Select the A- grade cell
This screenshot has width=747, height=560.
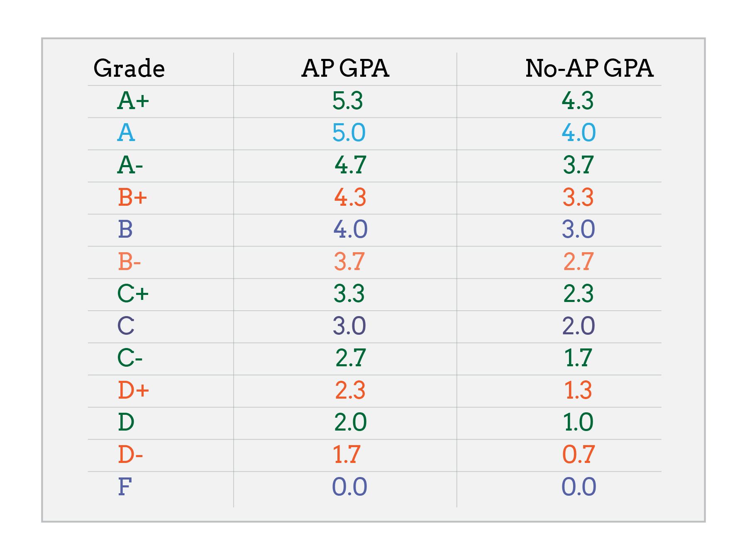pyautogui.click(x=130, y=165)
